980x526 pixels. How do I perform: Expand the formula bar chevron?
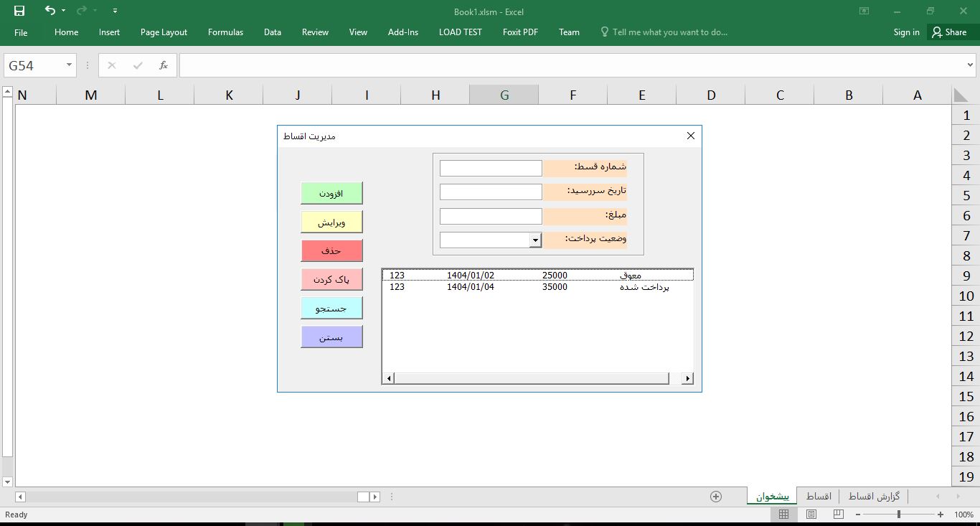pos(970,65)
